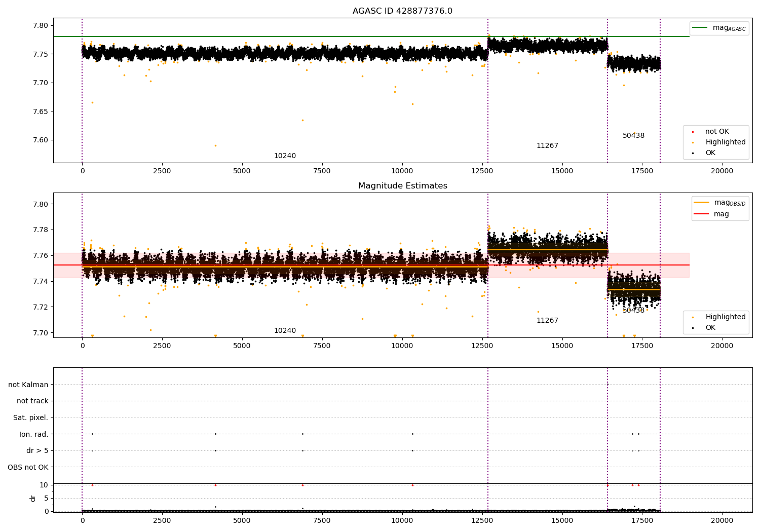This screenshot has height=532, width=760.
Task: Click the 2500 x-tick under the top plot
Action: coord(162,171)
